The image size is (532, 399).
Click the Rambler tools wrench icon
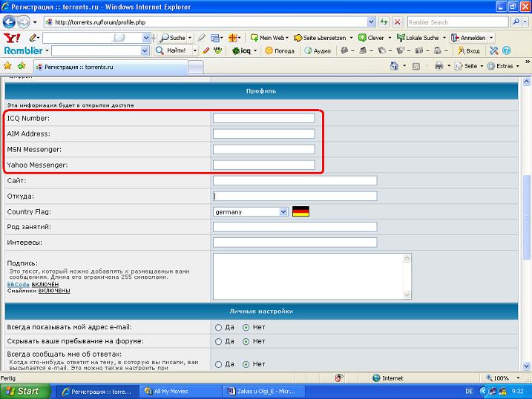[493, 50]
